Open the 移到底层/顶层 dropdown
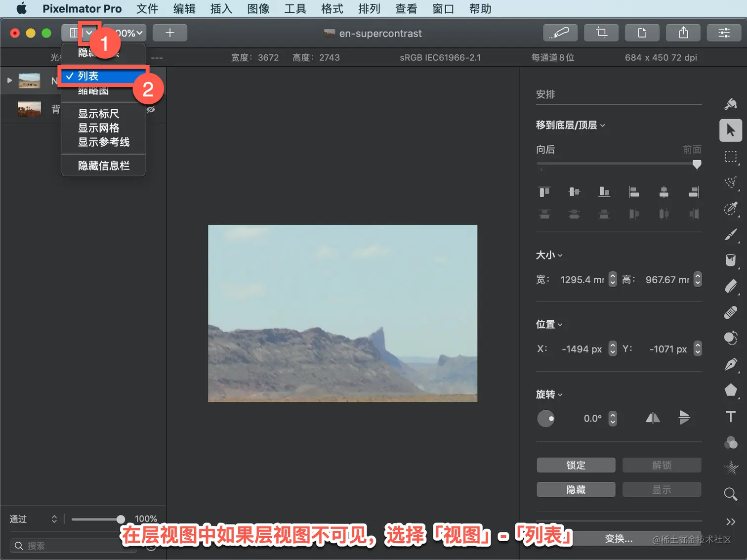Image resolution: width=747 pixels, height=560 pixels. coord(571,125)
